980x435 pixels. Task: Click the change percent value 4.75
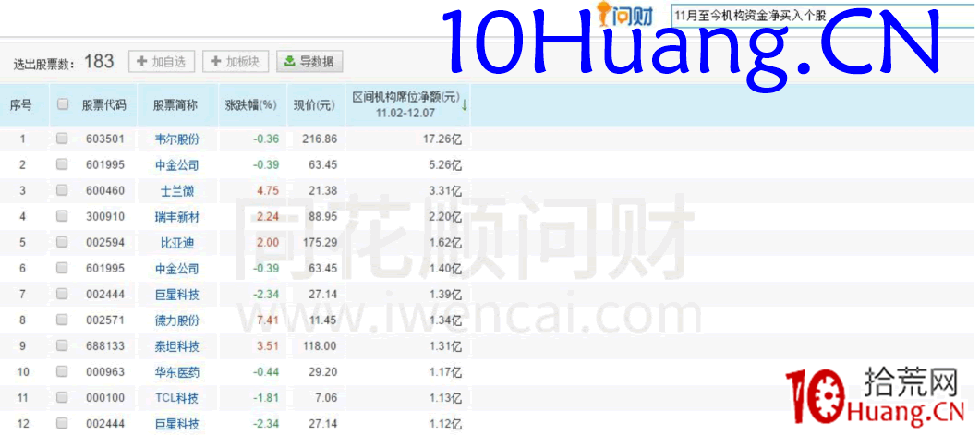268,191
